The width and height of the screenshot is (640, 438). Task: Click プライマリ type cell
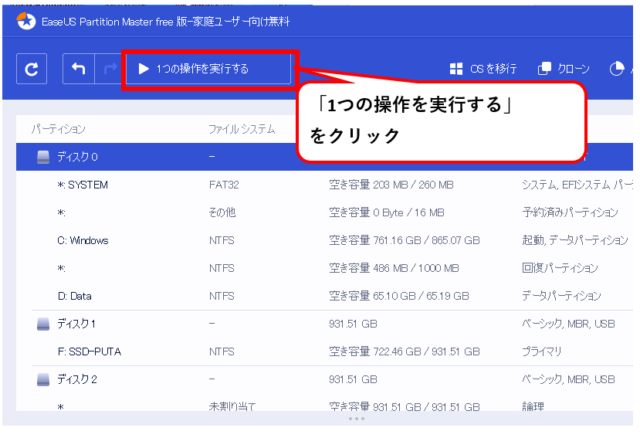(542, 351)
